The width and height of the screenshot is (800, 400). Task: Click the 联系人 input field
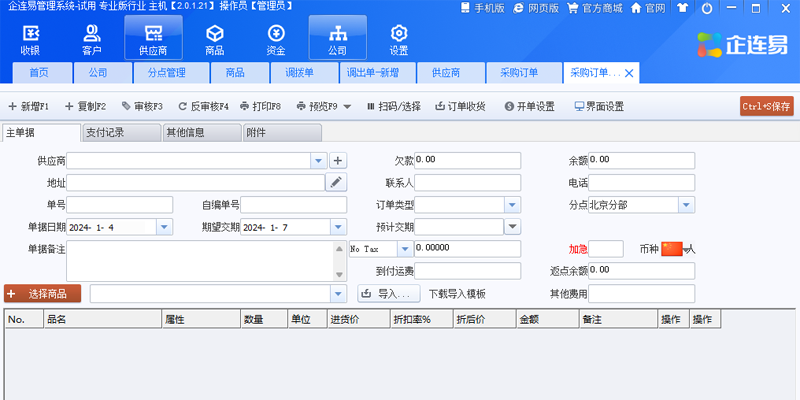468,183
